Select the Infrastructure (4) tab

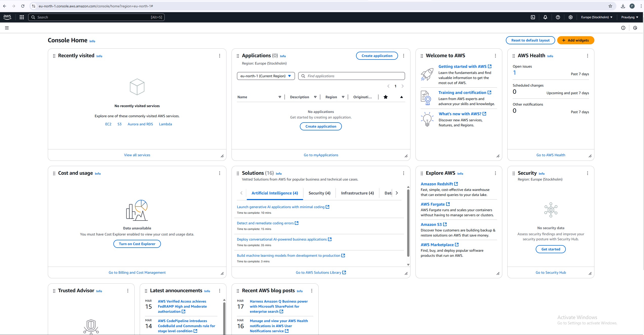pyautogui.click(x=357, y=193)
